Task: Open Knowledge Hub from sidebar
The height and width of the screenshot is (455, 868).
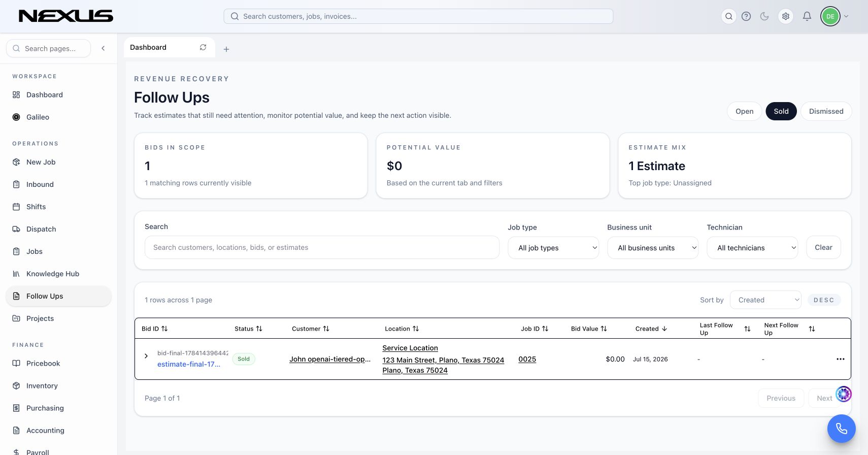Action: pos(58,274)
